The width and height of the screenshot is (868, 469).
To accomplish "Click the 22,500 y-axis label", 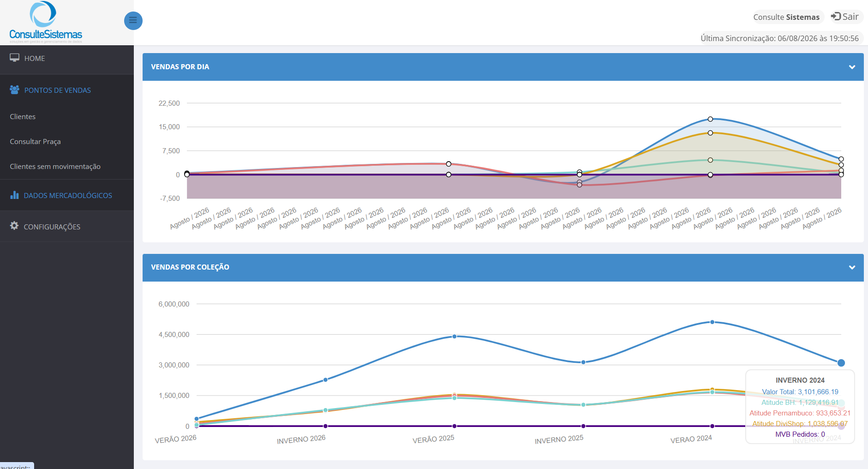I will [x=169, y=103].
